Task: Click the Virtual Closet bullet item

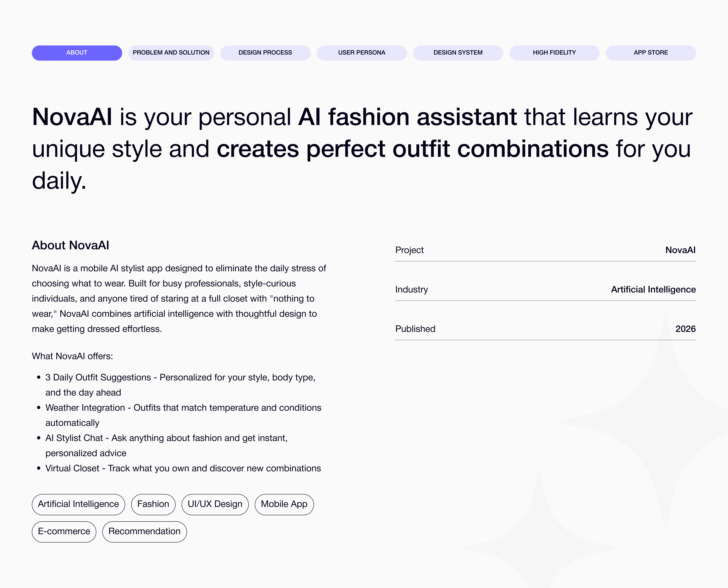Action: coord(183,468)
